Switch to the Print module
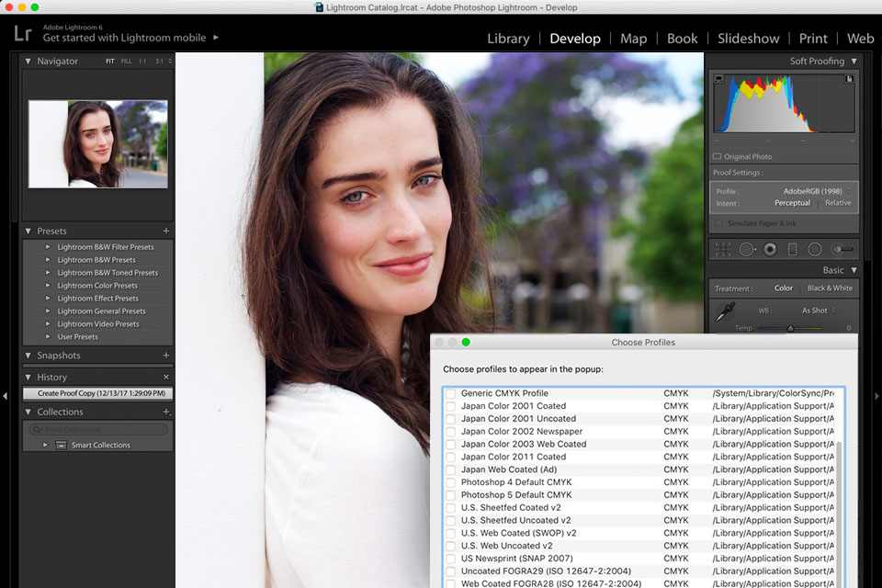The height and width of the screenshot is (588, 882). coord(813,39)
